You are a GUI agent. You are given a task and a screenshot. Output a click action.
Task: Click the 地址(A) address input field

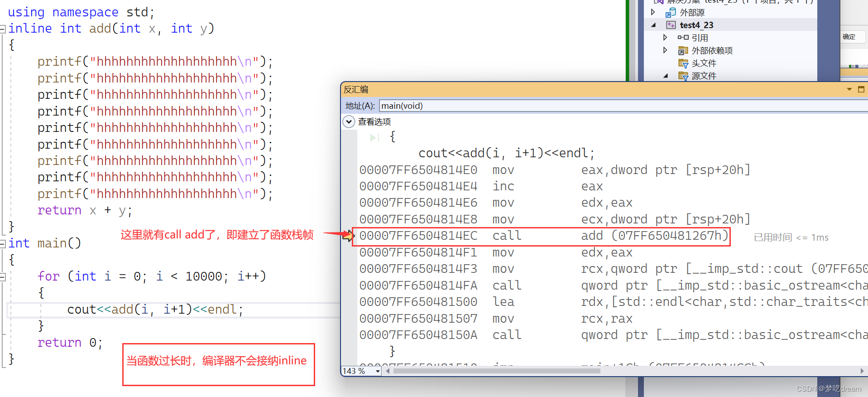pos(623,106)
